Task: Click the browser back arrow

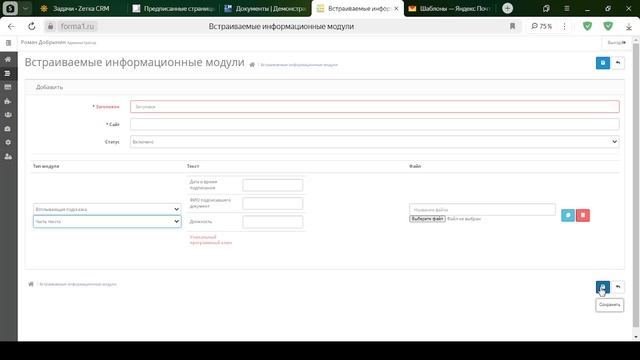Action: (x=11, y=27)
